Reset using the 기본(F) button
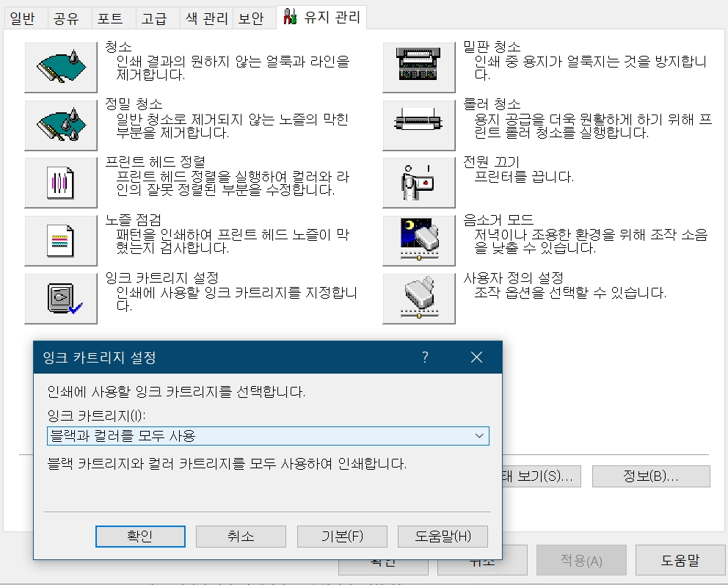The image size is (728, 585). coord(342,536)
